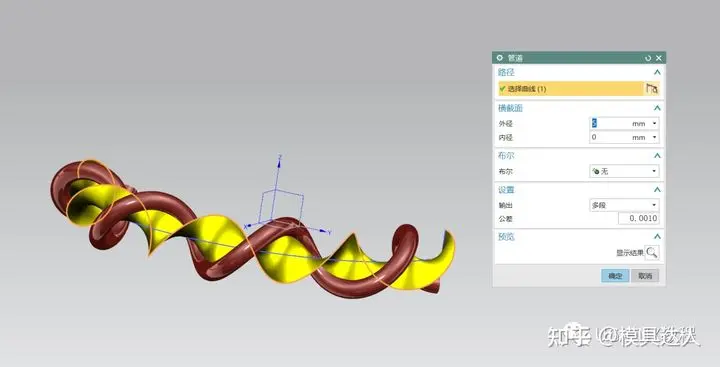Collapse the 横截面 section

(657, 108)
